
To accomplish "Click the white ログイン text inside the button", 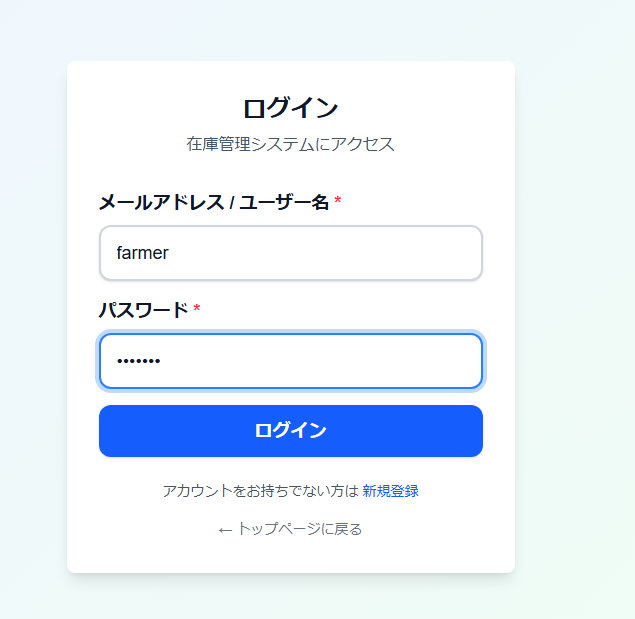I will pyautogui.click(x=290, y=431).
